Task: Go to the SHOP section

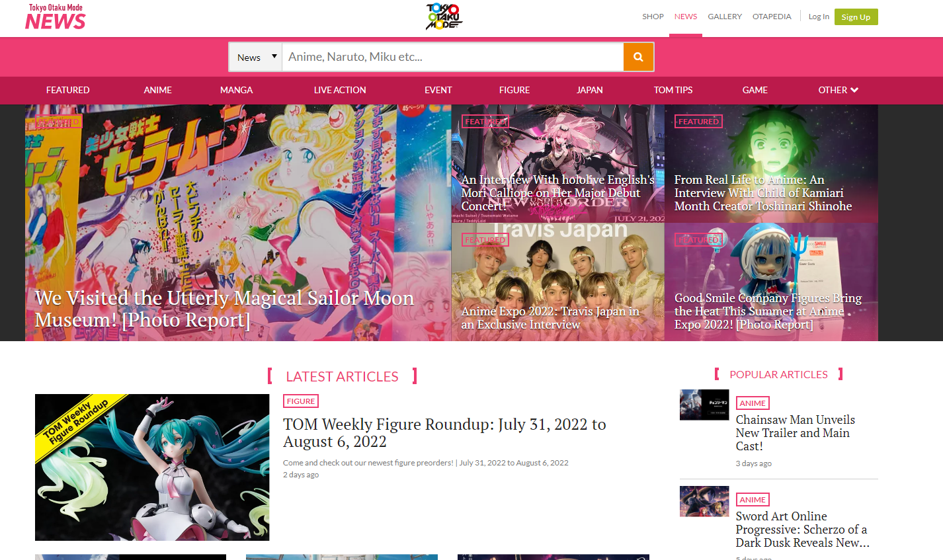Action: point(653,17)
